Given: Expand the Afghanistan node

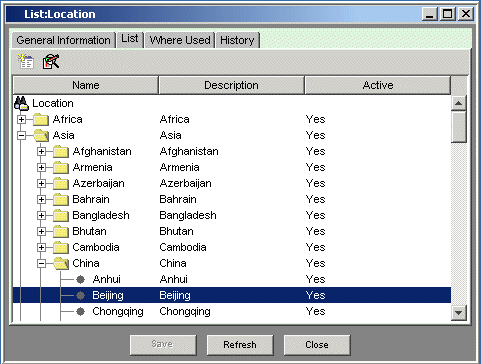Looking at the screenshot, I should (x=41, y=151).
